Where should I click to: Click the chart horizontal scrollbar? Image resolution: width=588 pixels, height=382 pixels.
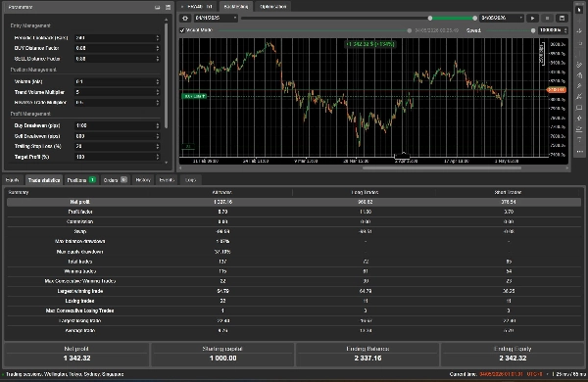coord(442,168)
